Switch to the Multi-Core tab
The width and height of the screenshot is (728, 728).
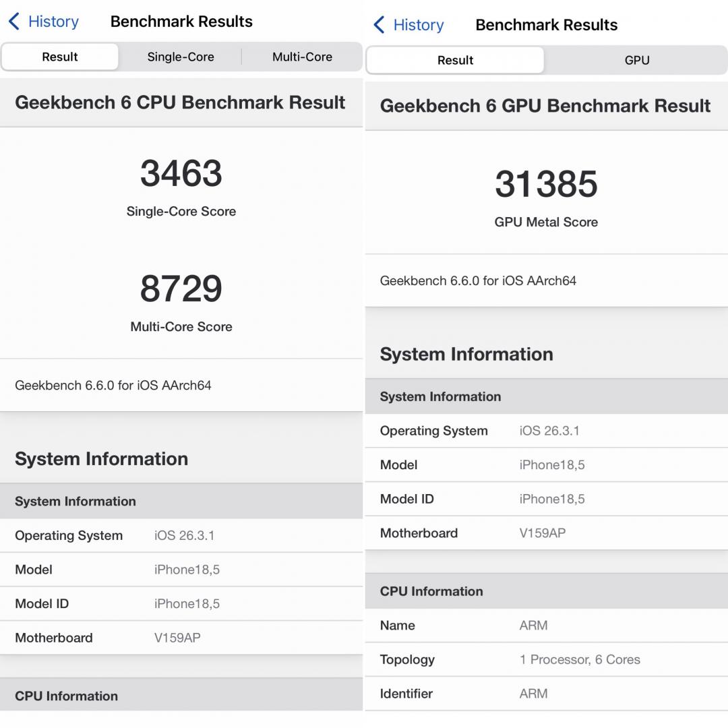(x=302, y=57)
